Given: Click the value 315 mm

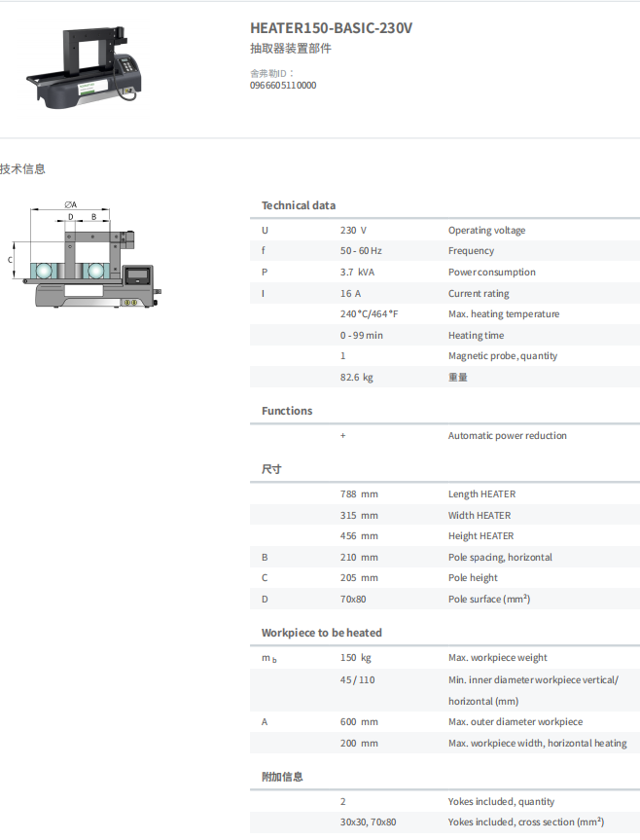Looking at the screenshot, I should (x=359, y=515).
